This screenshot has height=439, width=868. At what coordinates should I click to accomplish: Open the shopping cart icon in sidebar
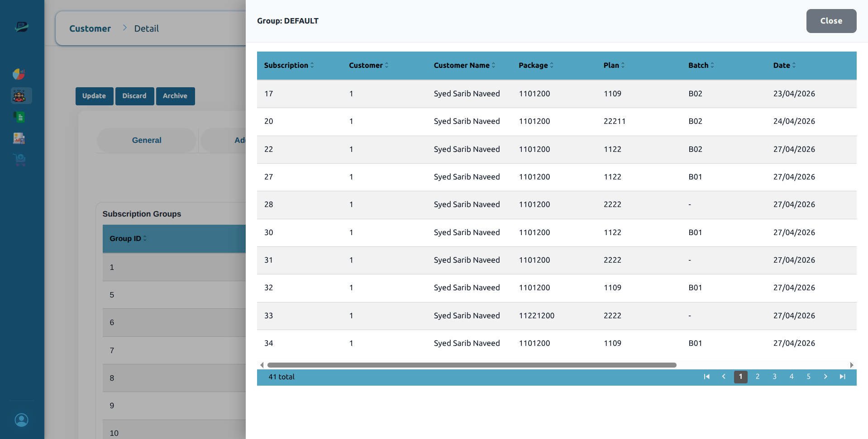point(19,160)
